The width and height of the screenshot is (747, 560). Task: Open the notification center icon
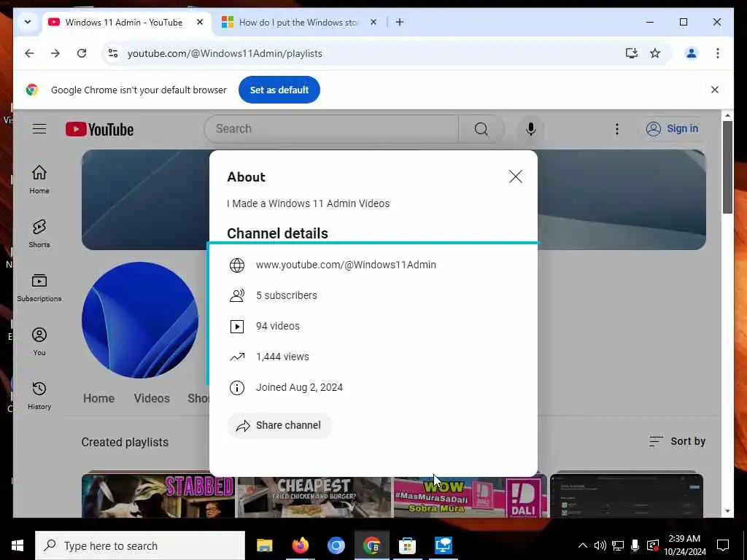tap(723, 545)
